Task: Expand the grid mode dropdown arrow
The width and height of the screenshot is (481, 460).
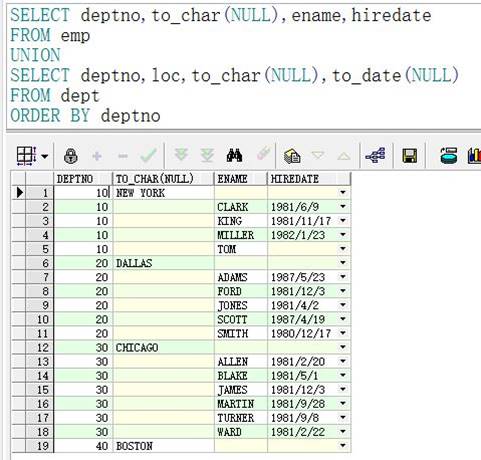Action: [45, 156]
